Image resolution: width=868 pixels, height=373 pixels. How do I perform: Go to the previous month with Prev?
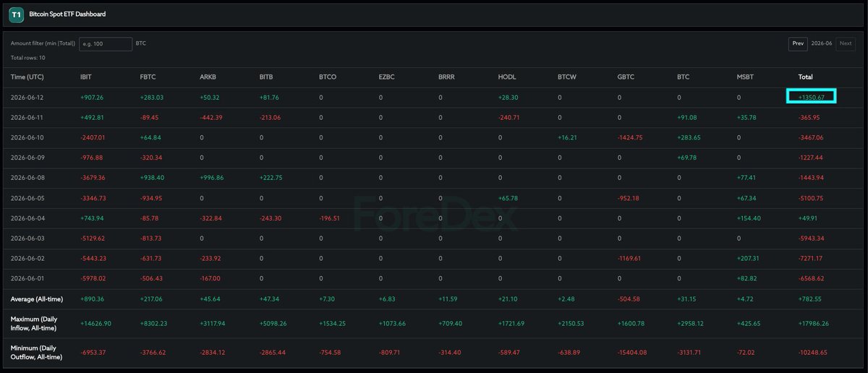pyautogui.click(x=798, y=43)
